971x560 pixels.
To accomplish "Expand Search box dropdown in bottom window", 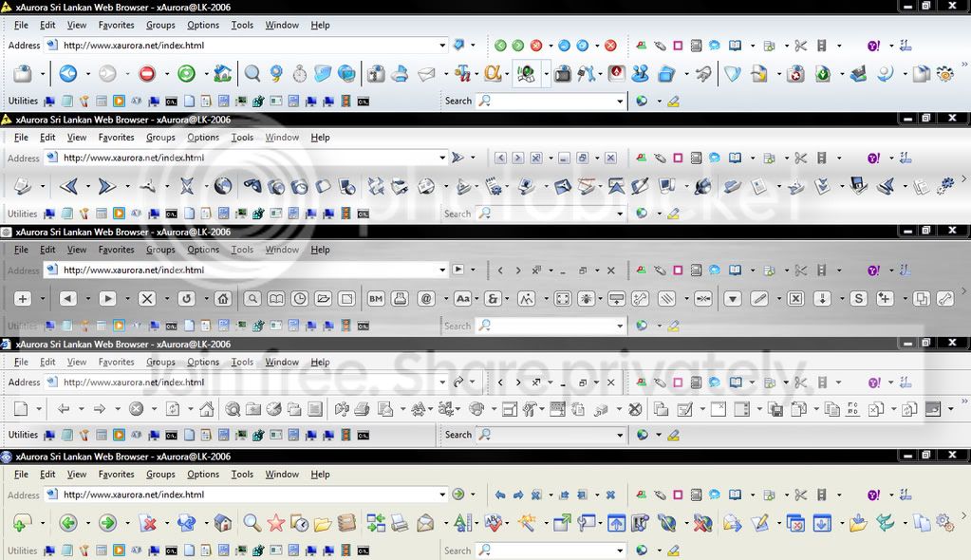I will pos(619,551).
